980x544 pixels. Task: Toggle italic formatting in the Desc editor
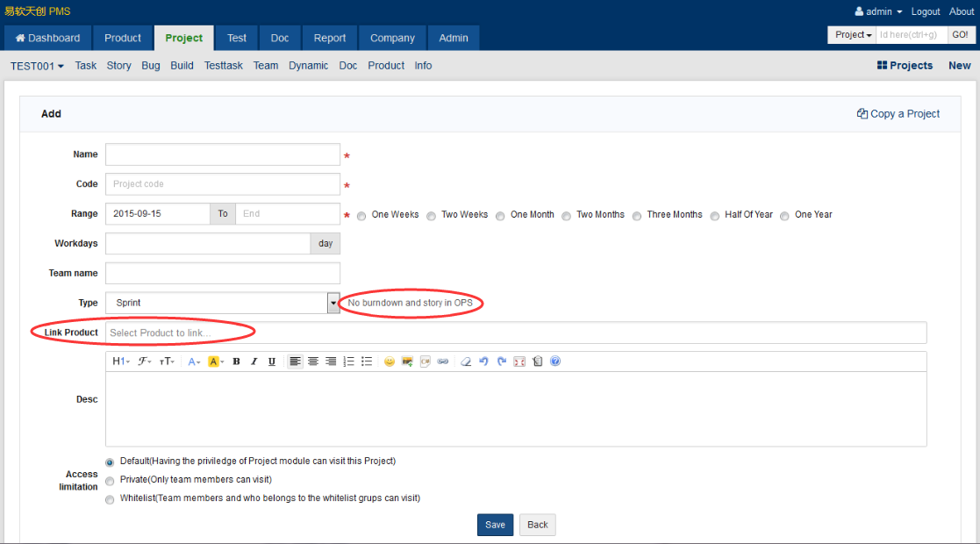pyautogui.click(x=254, y=361)
